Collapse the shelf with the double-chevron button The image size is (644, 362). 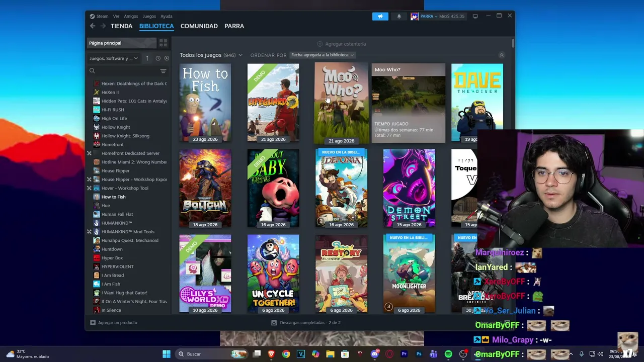[x=501, y=55]
